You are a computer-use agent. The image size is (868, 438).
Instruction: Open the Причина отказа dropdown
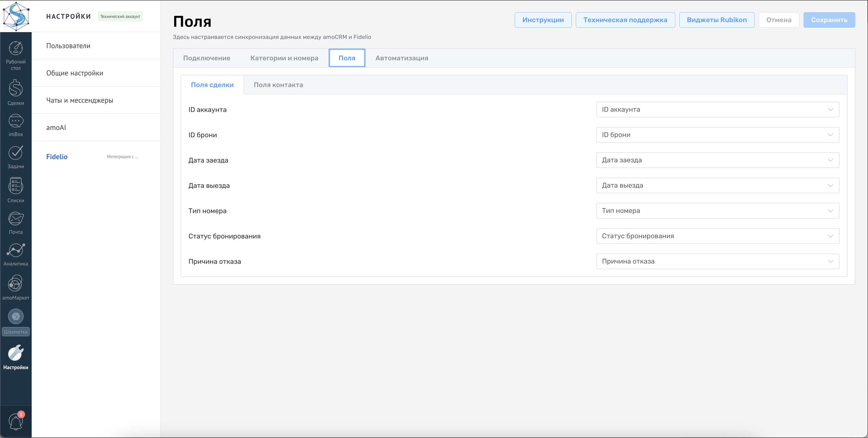717,261
